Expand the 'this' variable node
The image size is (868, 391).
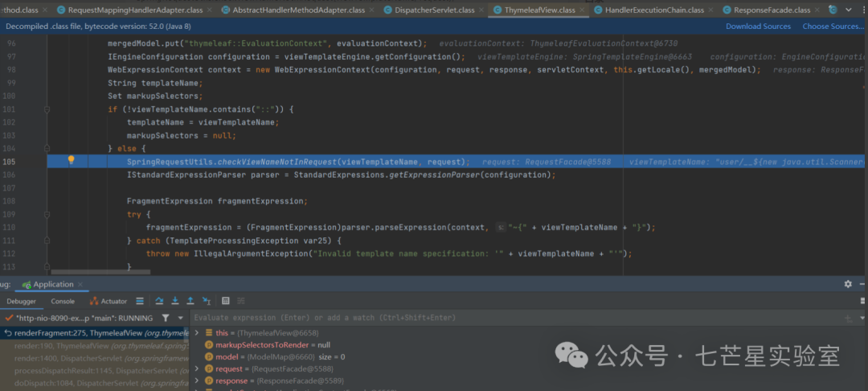(x=197, y=332)
